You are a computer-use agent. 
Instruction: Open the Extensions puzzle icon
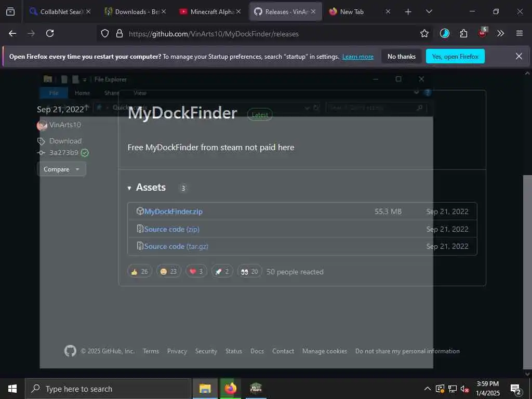click(463, 33)
